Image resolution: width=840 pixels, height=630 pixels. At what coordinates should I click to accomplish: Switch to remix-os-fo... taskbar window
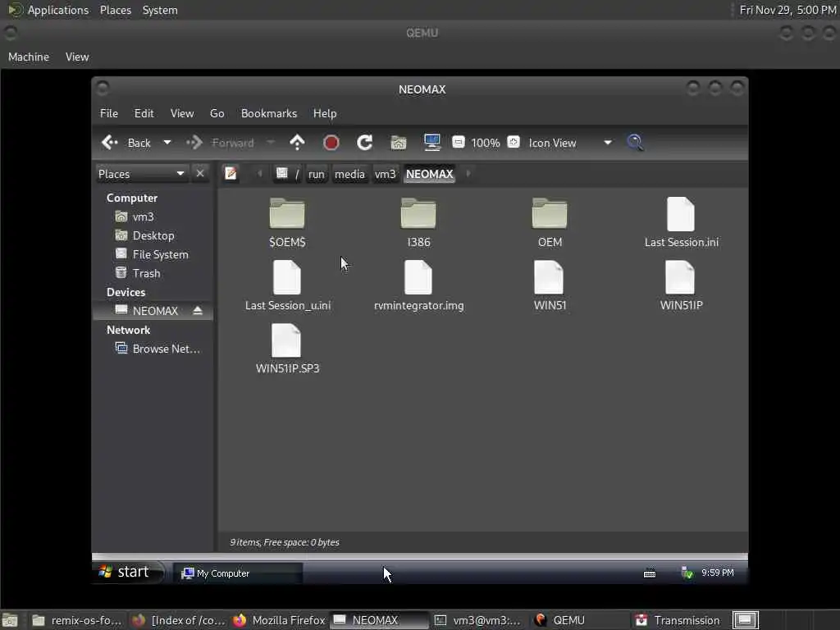click(76, 620)
